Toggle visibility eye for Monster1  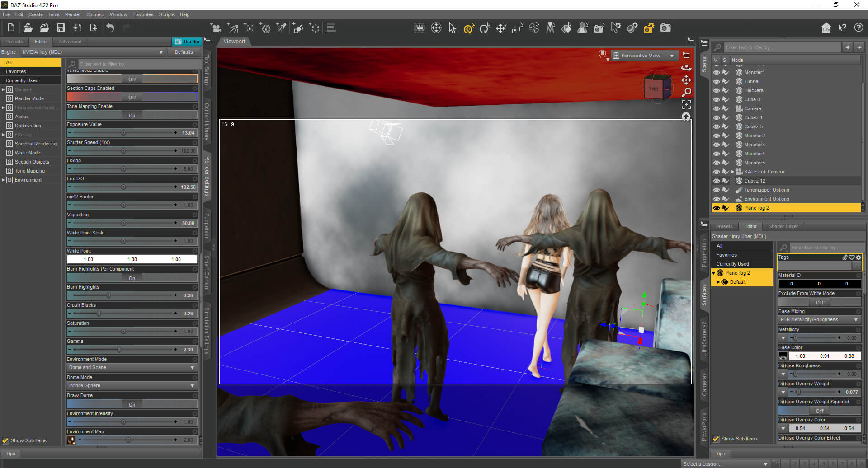[x=717, y=72]
